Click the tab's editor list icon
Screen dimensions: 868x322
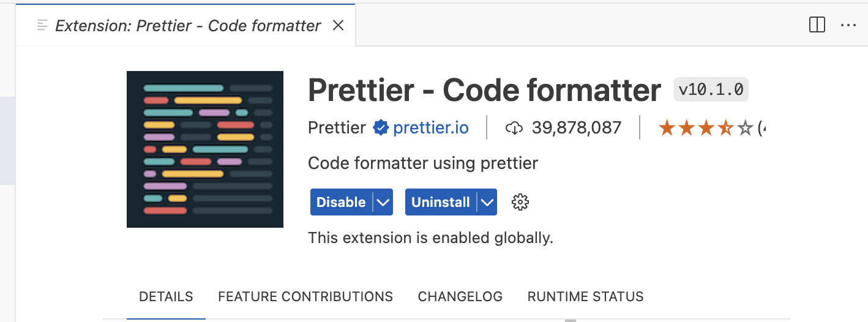[42, 26]
